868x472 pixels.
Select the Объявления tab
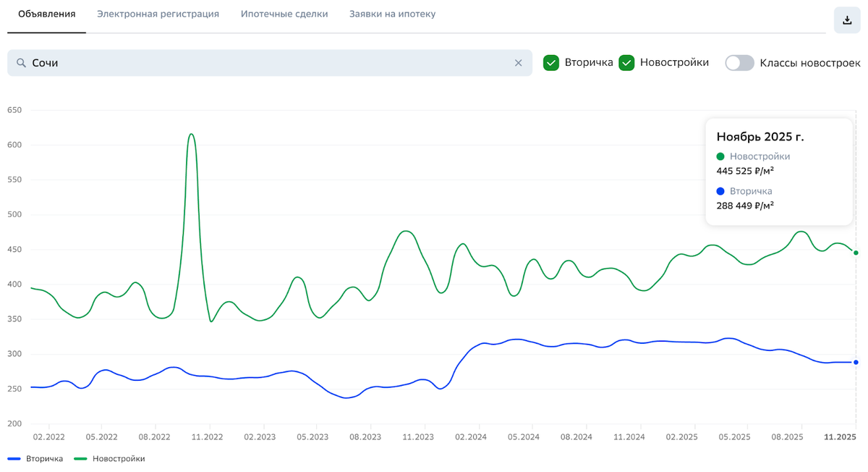[47, 14]
